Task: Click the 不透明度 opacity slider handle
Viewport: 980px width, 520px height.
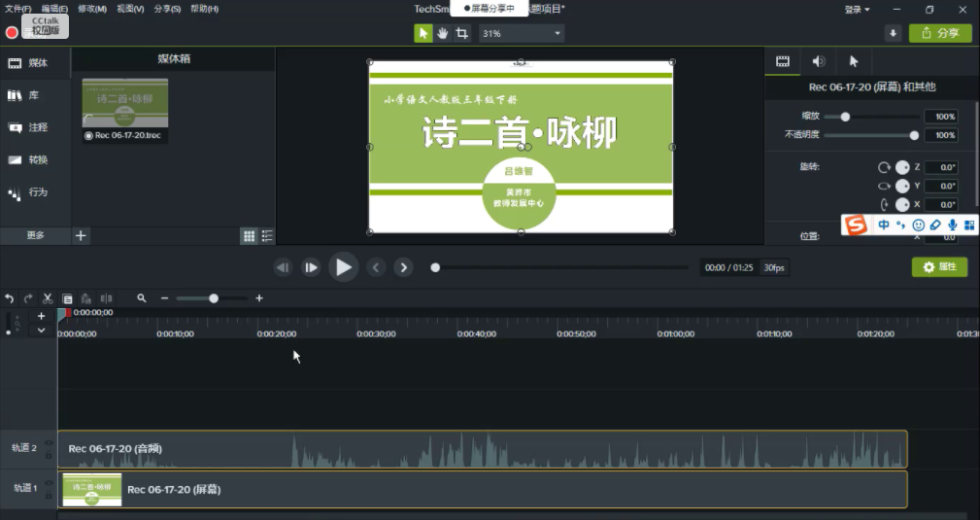Action: click(x=914, y=135)
